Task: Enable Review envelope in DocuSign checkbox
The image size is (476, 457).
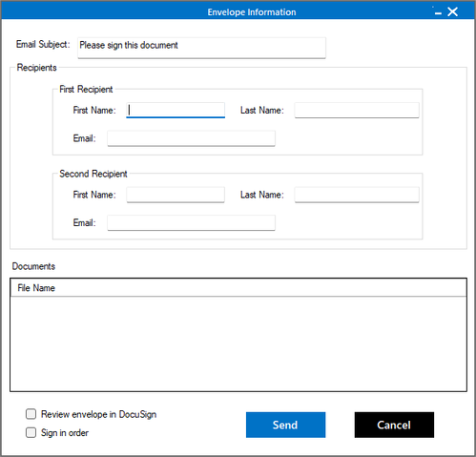Action: [31, 414]
